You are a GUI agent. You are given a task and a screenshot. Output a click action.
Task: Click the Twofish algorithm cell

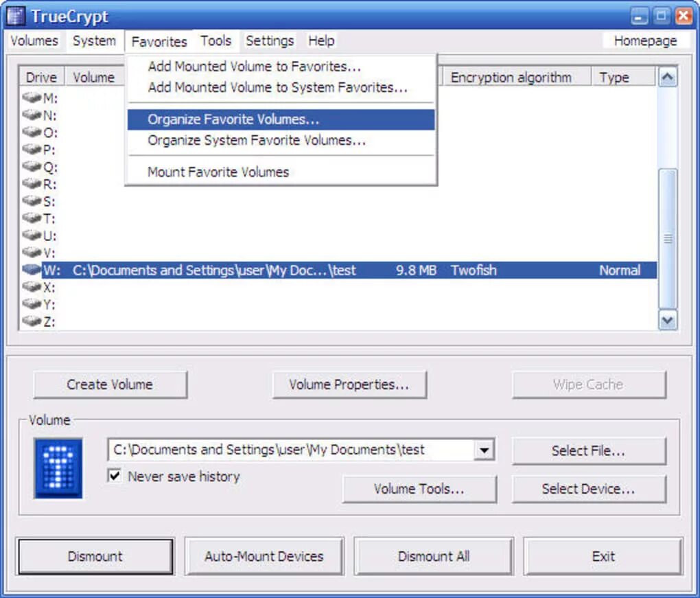coord(474,271)
